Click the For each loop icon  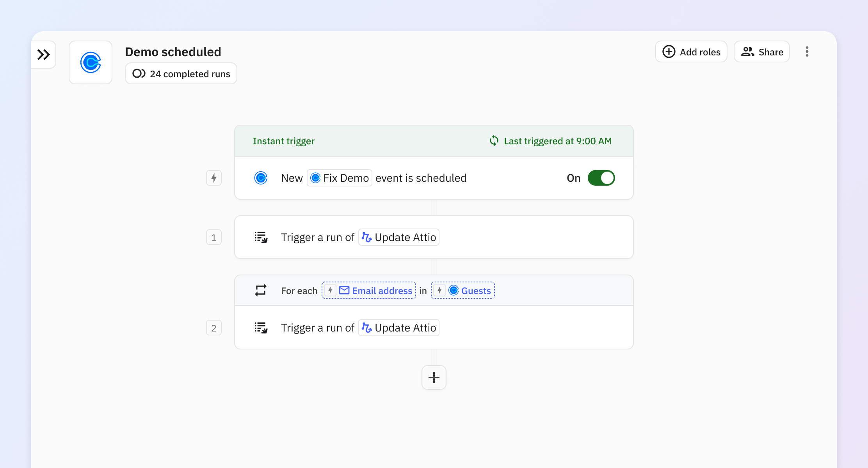(261, 291)
